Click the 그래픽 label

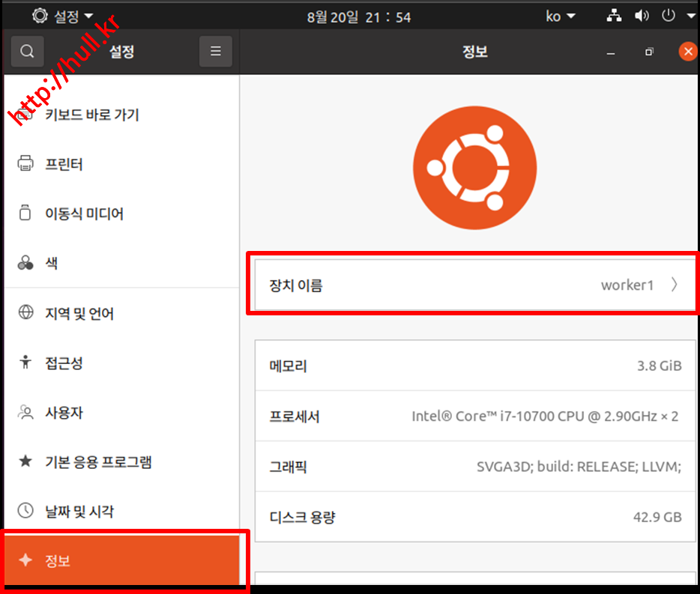(289, 467)
